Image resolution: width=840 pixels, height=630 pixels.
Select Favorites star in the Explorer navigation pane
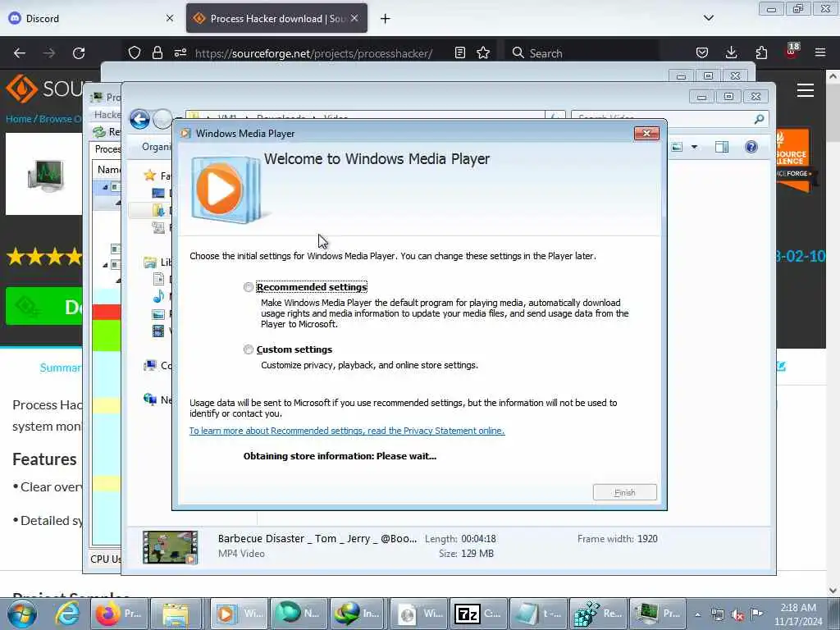(157, 176)
